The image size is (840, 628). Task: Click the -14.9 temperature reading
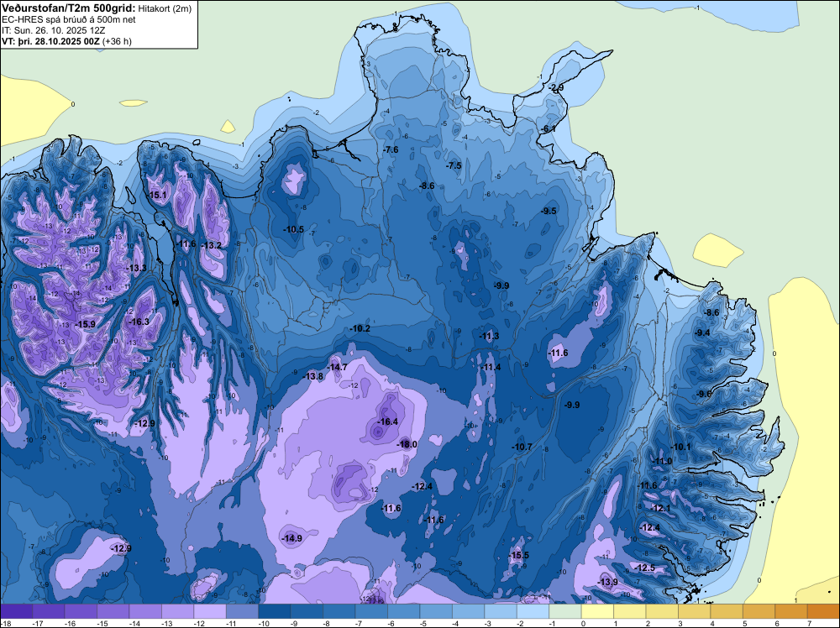point(292,539)
